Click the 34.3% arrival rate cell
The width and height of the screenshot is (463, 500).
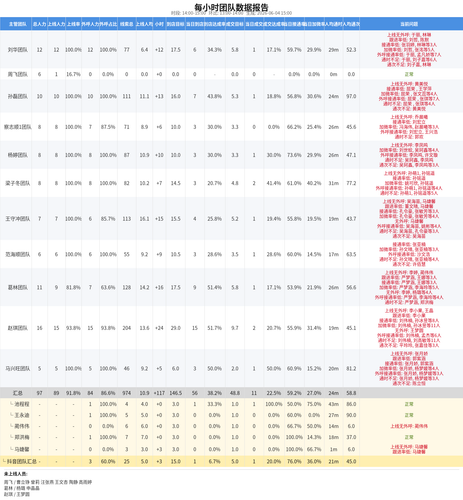coord(214,50)
